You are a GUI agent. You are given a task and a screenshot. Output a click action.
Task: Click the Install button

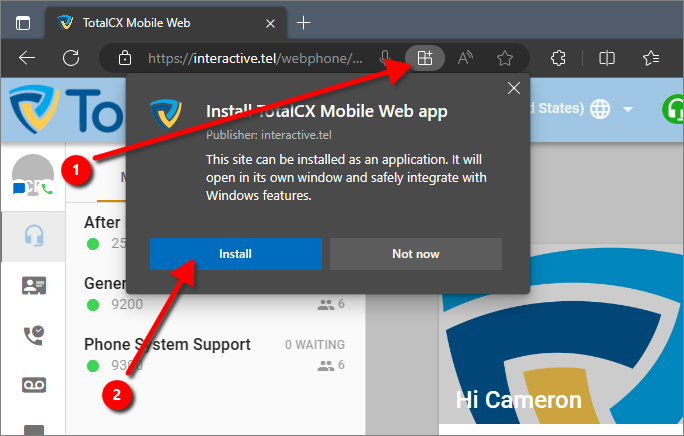tap(236, 254)
